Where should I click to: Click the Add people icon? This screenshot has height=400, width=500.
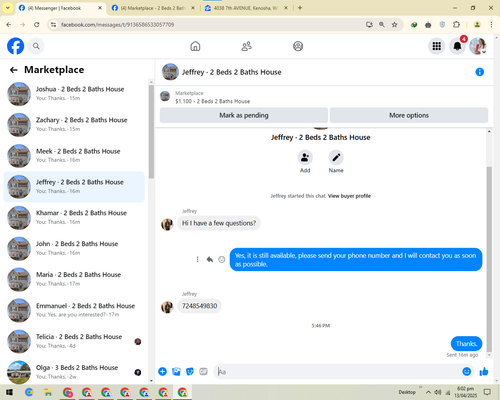(305, 157)
